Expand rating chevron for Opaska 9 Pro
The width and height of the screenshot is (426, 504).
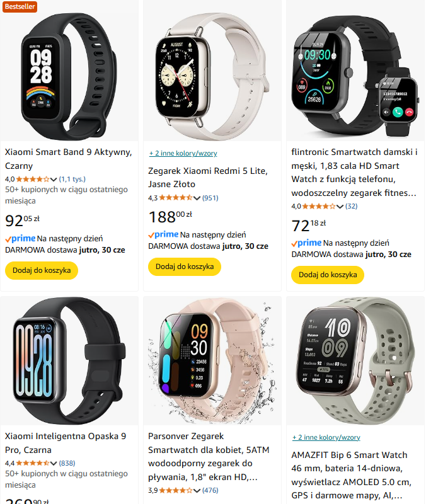pos(54,463)
